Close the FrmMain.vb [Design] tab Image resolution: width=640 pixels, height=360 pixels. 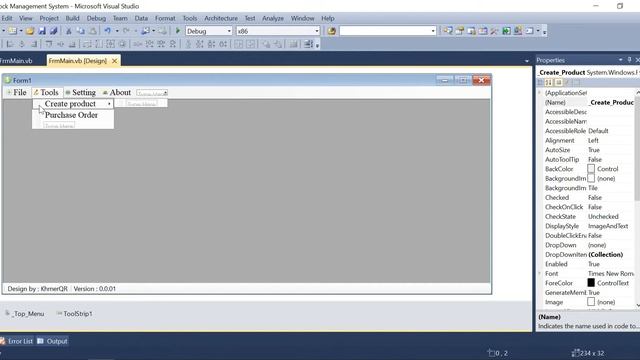pyautogui.click(x=115, y=61)
